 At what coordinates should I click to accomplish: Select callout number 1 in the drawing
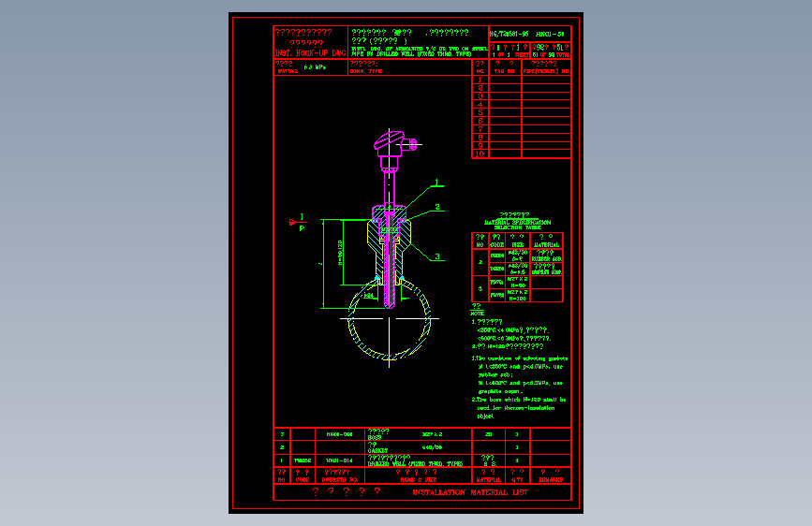click(x=436, y=183)
